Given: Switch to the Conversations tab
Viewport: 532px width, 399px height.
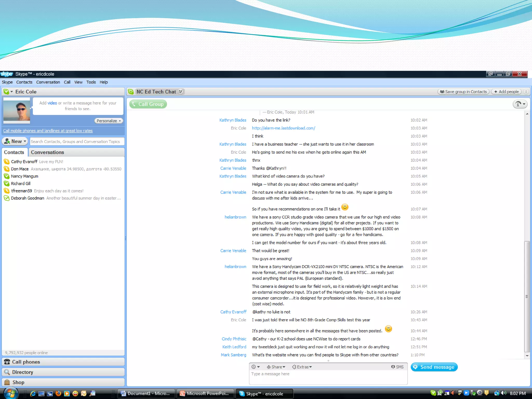Looking at the screenshot, I should point(48,152).
